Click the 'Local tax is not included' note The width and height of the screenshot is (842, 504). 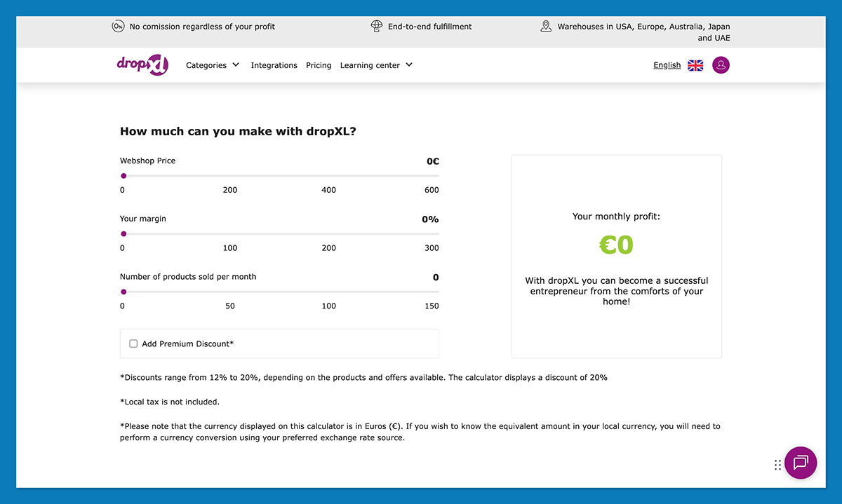coord(170,402)
